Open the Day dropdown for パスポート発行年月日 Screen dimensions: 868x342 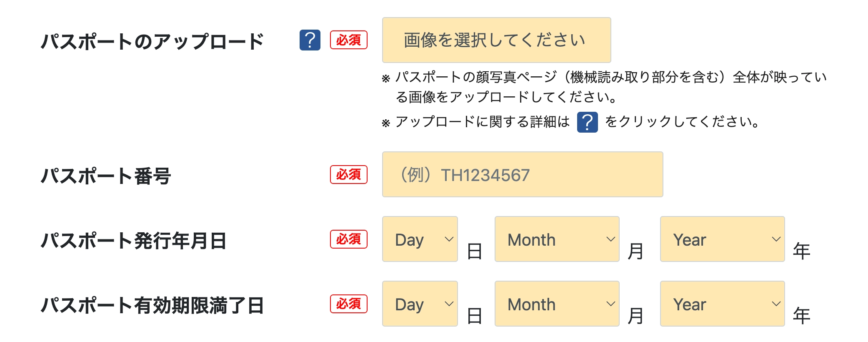[420, 239]
